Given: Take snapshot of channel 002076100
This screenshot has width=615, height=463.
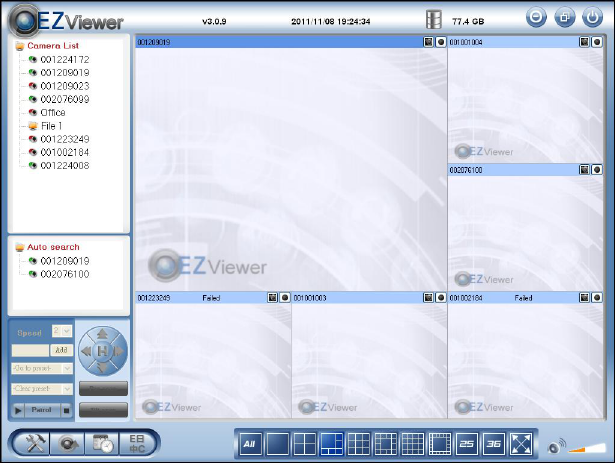Looking at the screenshot, I should click(x=584, y=170).
